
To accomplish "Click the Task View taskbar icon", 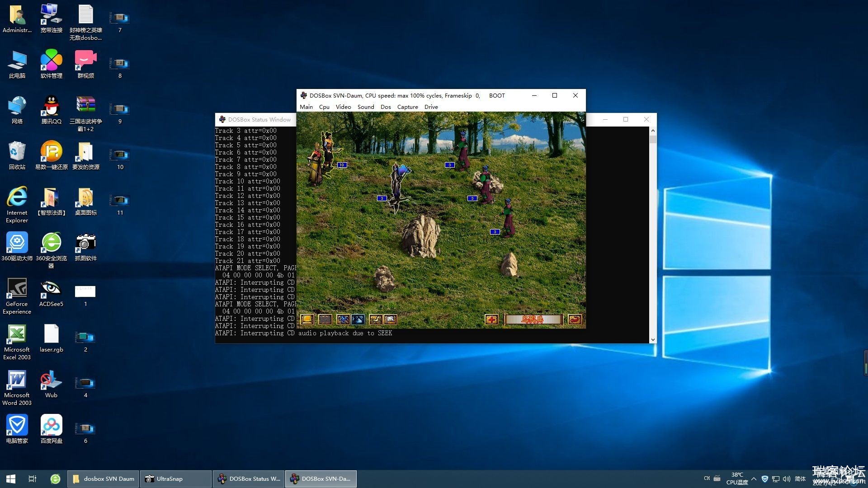I will (33, 479).
